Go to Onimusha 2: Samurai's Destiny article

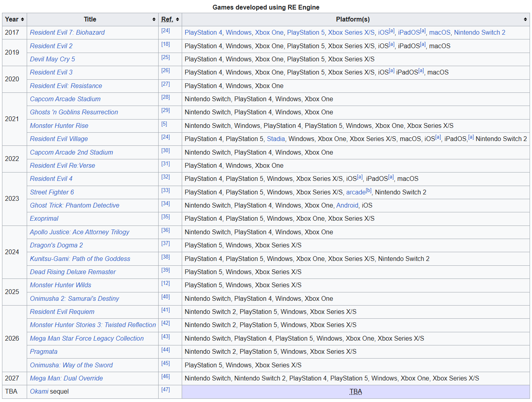point(74,299)
